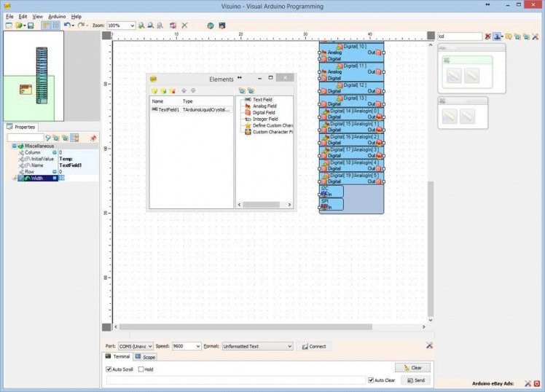Click the component search field containing lcd

459,36
